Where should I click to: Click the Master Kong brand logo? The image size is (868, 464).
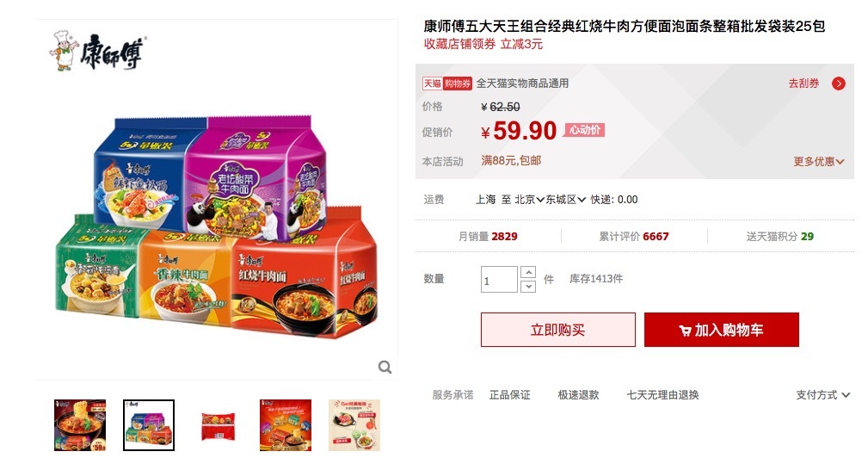click(97, 51)
